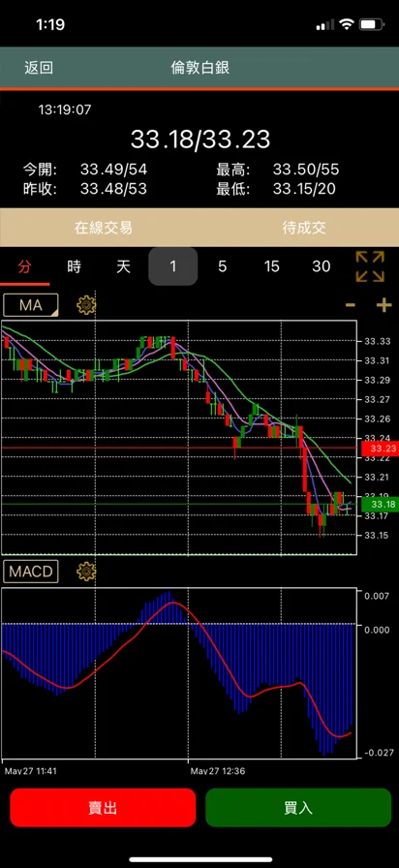Open the MACD indicator dropdown
399x868 pixels.
[x=30, y=571]
